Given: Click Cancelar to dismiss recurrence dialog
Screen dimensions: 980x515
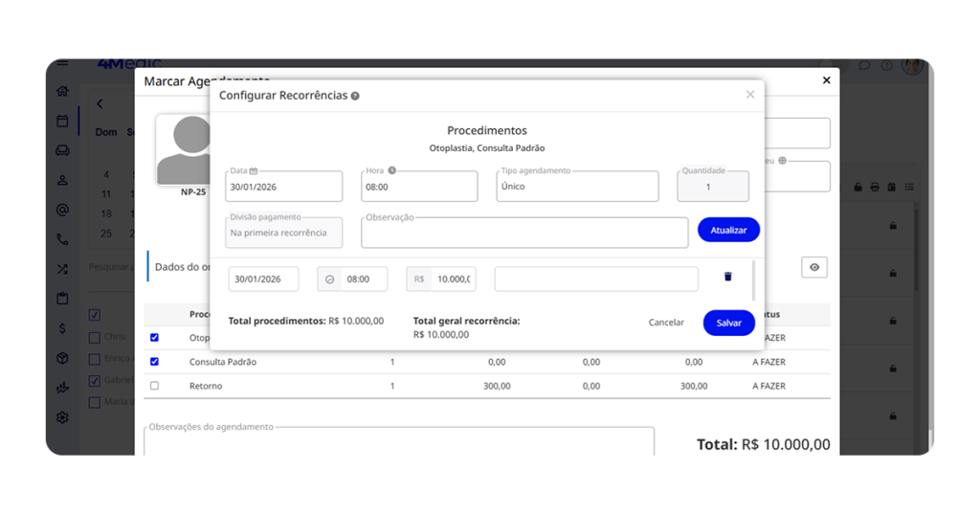Looking at the screenshot, I should point(666,323).
